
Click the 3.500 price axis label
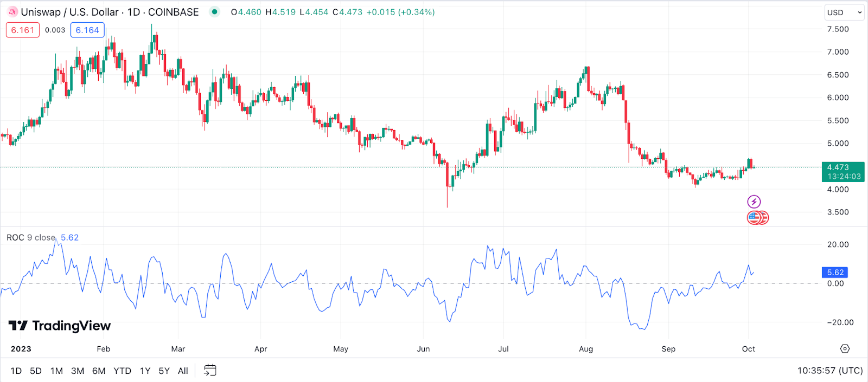point(838,212)
